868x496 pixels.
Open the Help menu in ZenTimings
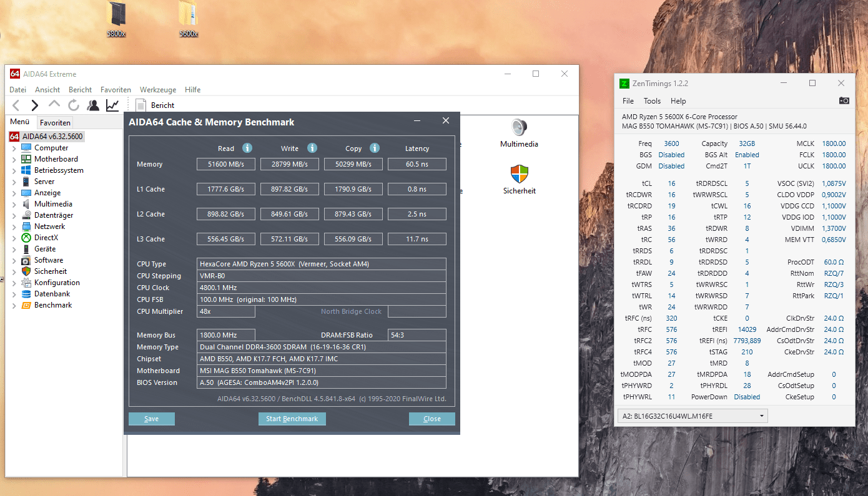click(x=678, y=101)
